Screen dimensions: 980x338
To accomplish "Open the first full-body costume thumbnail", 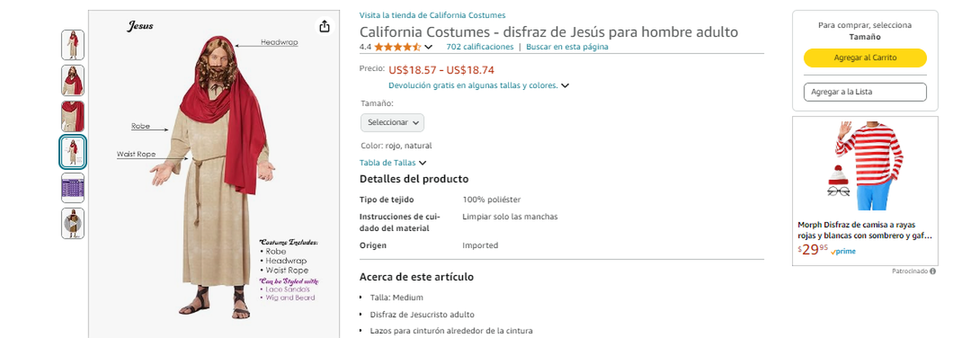I will coord(73,44).
